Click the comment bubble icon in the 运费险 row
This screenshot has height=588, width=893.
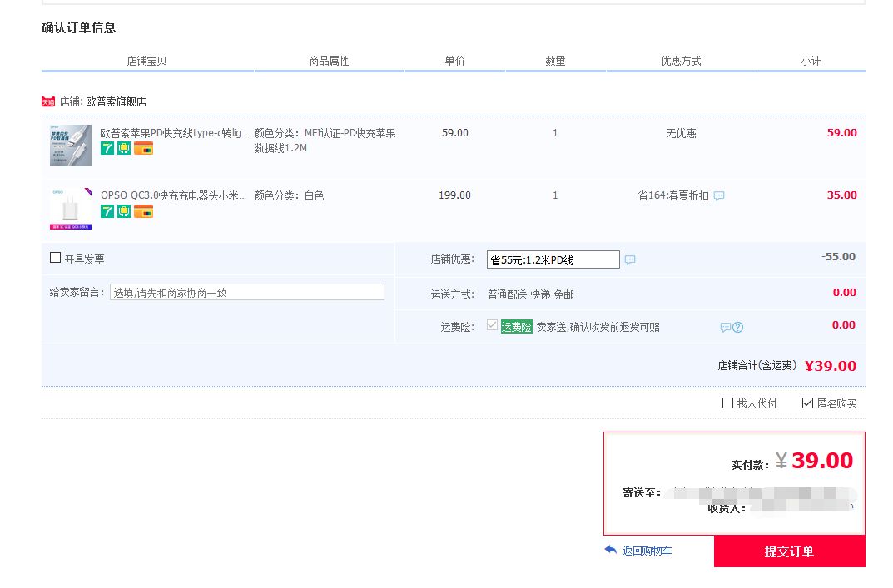pos(726,328)
